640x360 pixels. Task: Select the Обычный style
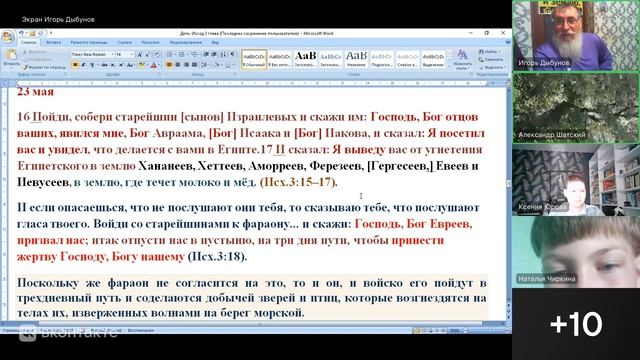tap(254, 59)
